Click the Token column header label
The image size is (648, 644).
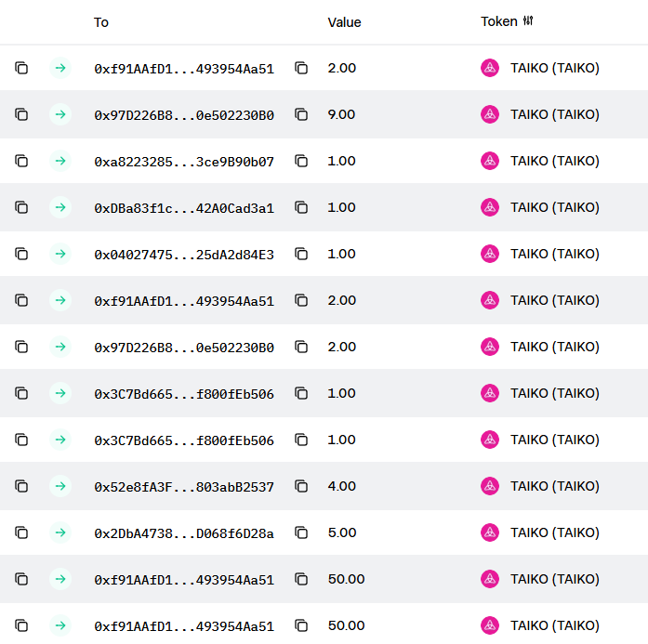[x=499, y=21]
